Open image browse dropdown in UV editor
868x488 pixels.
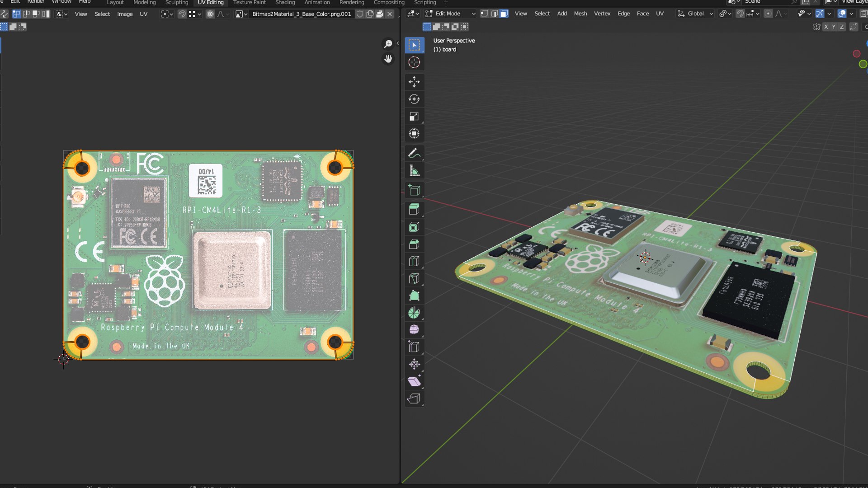(x=241, y=14)
